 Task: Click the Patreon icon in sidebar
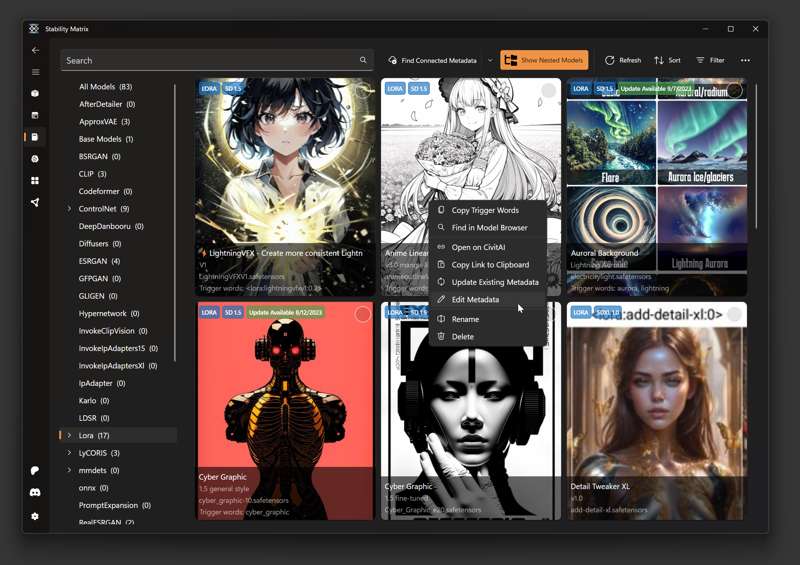coord(35,470)
